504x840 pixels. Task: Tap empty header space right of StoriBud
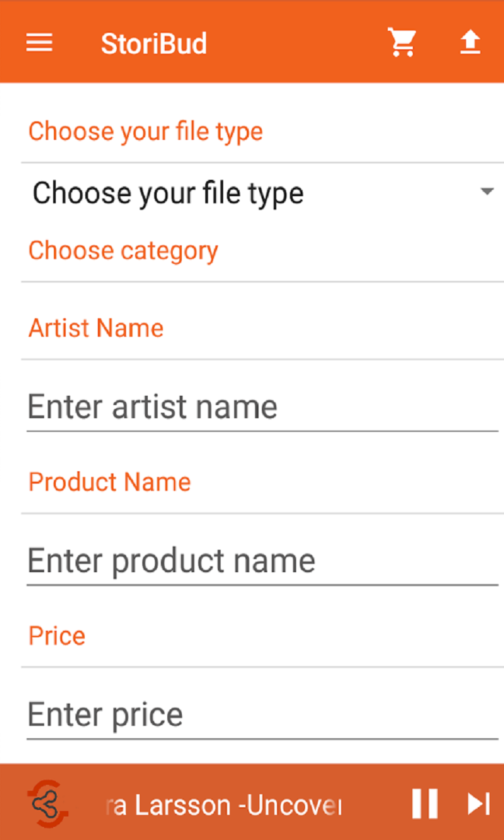coord(295,43)
